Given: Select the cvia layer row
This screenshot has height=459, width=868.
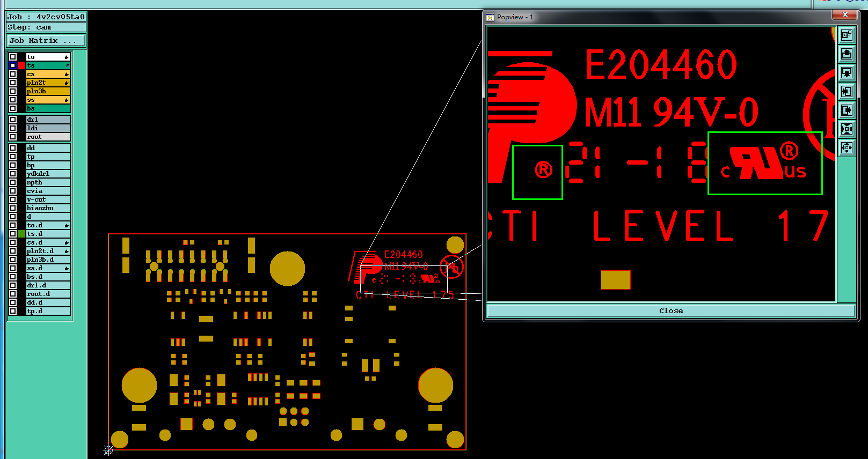Looking at the screenshot, I should (x=48, y=191).
